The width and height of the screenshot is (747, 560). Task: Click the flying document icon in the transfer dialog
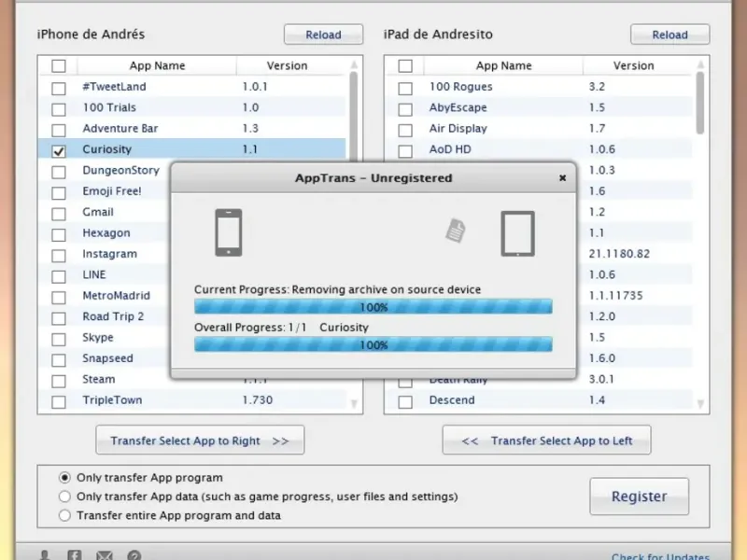click(x=456, y=231)
